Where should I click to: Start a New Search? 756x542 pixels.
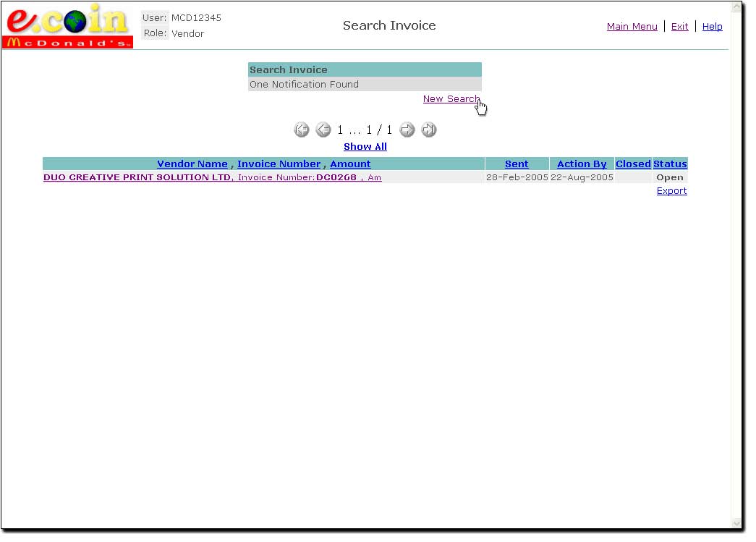coord(451,99)
